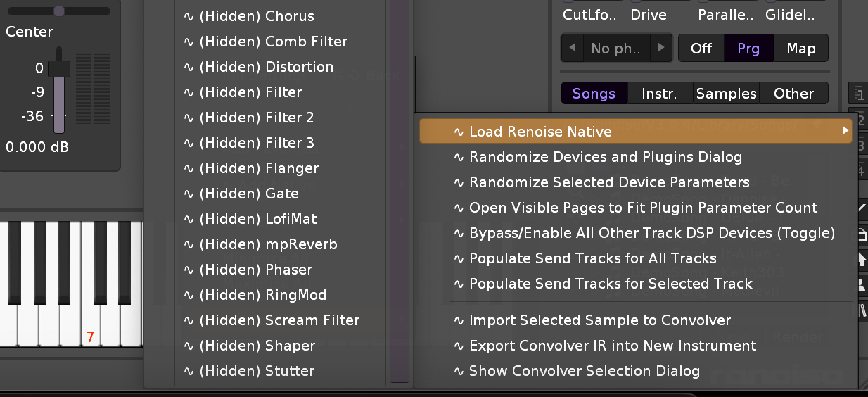
Task: Switch phrase mode to Map
Action: pyautogui.click(x=800, y=49)
